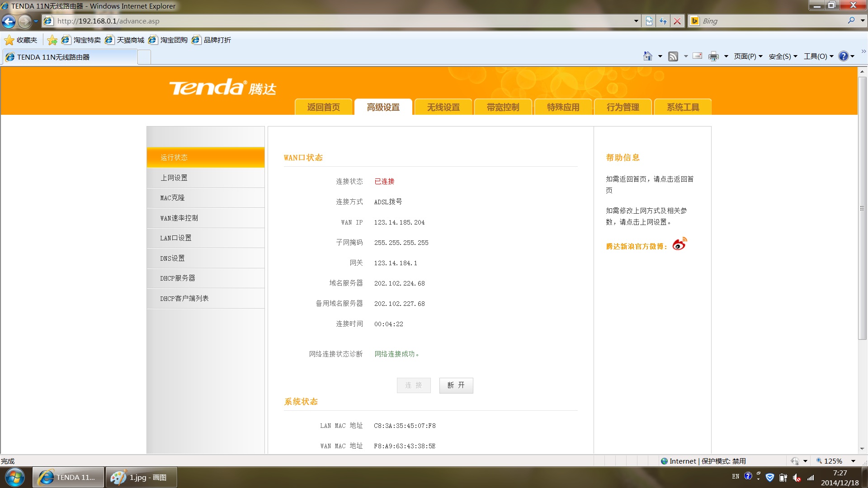Click the IE back navigation arrow
The width and height of the screenshot is (868, 488).
tap(9, 21)
